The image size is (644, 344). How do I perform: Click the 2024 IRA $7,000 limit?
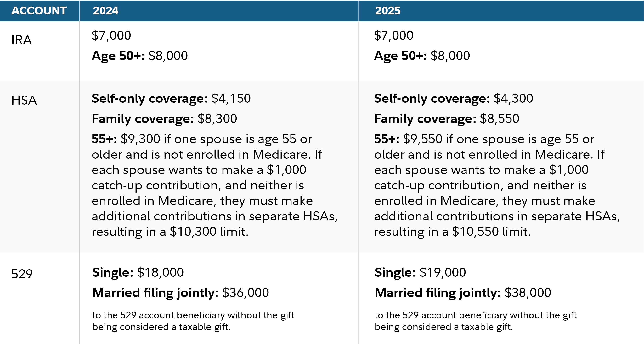[x=111, y=35]
